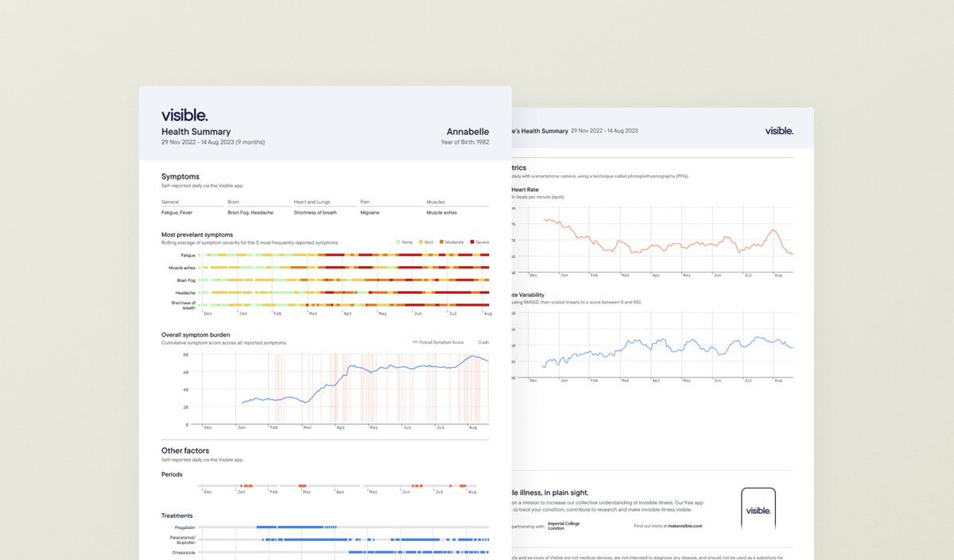
Task: Click the Muscle aches row label in chart
Action: pyautogui.click(x=182, y=268)
